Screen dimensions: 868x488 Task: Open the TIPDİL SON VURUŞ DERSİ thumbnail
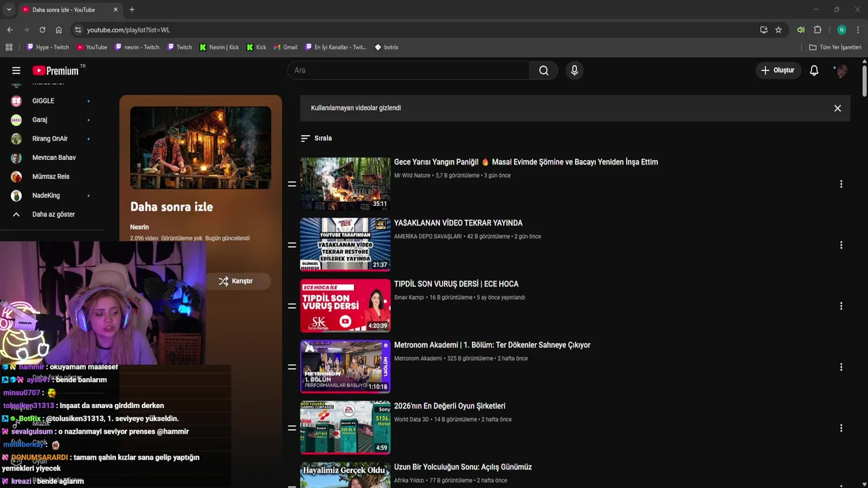(345, 306)
